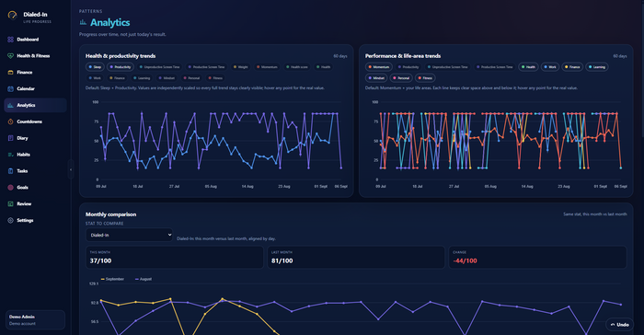Image resolution: width=644 pixels, height=335 pixels.
Task: Click the Calendar sidebar icon
Action: click(10, 88)
